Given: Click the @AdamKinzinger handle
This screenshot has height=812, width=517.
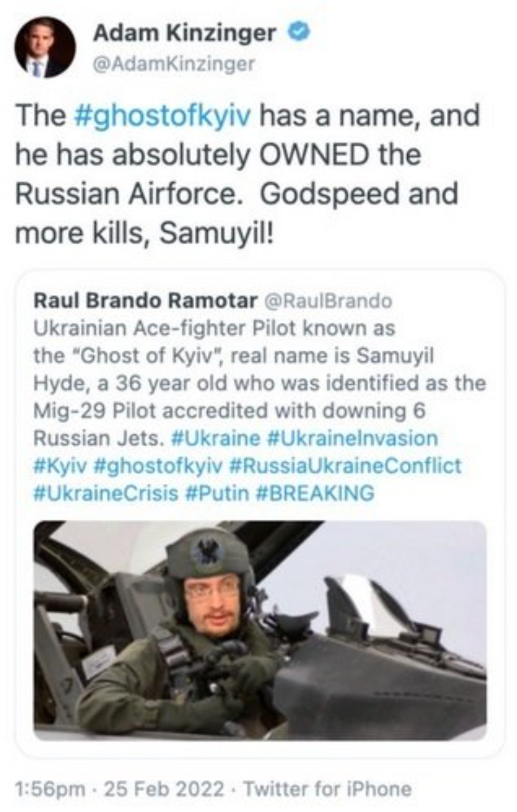Looking at the screenshot, I should click(174, 64).
